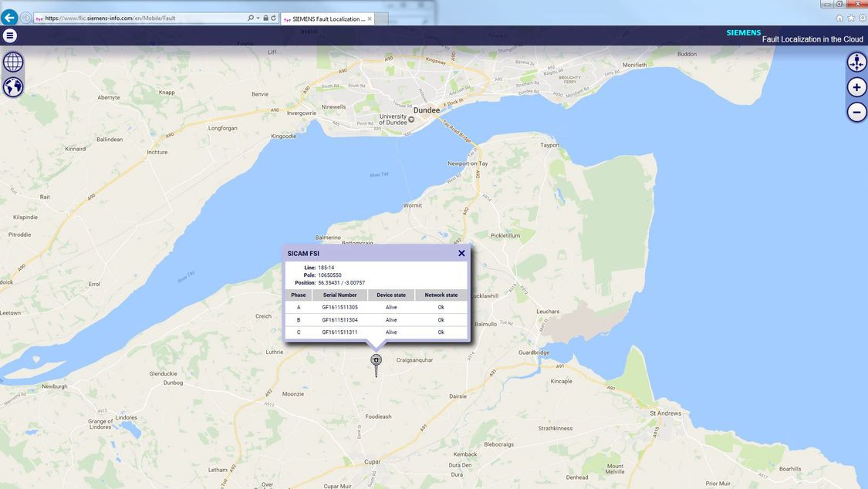
Task: Close the SIEMENS Fault Localization tab
Action: [x=370, y=19]
